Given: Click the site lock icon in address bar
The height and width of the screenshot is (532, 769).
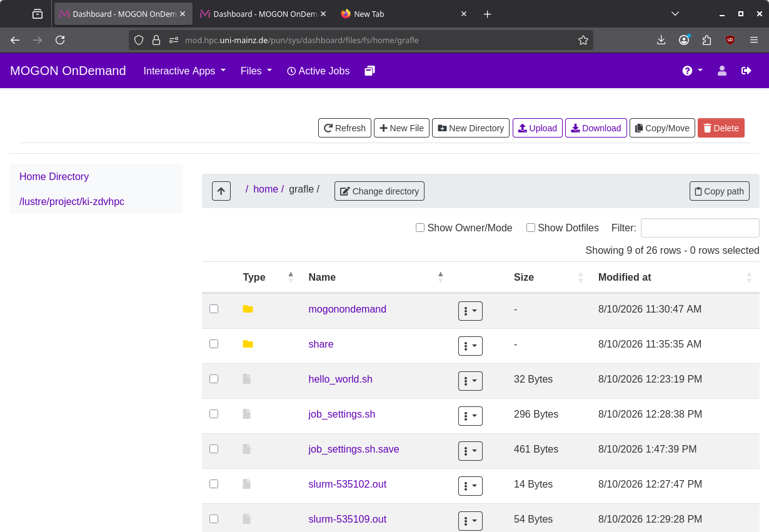Looking at the screenshot, I should click(156, 40).
